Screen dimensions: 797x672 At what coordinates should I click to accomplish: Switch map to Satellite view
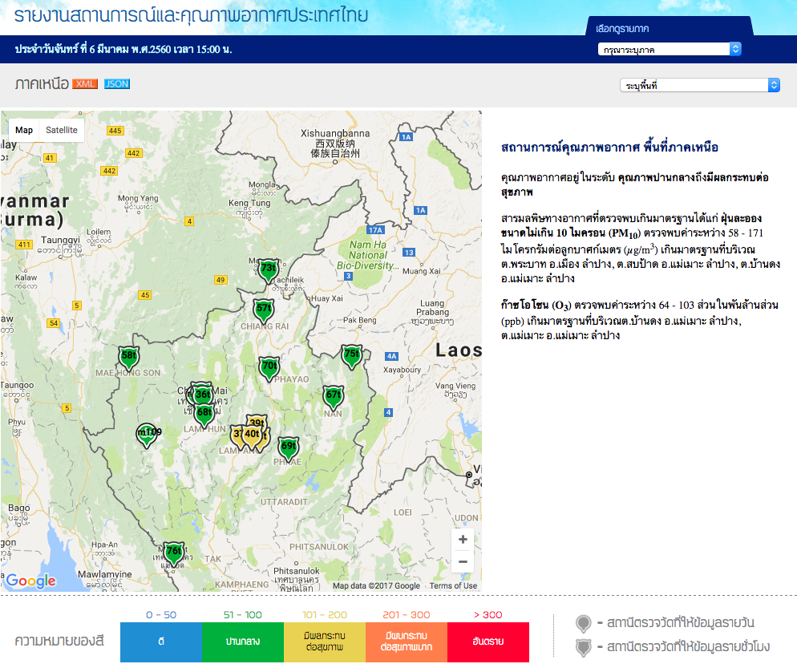[x=61, y=130]
